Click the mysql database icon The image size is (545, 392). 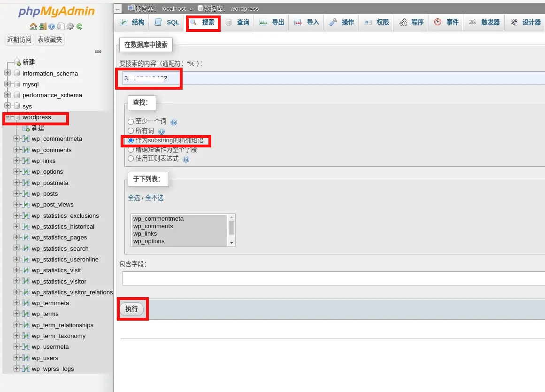pyautogui.click(x=17, y=84)
